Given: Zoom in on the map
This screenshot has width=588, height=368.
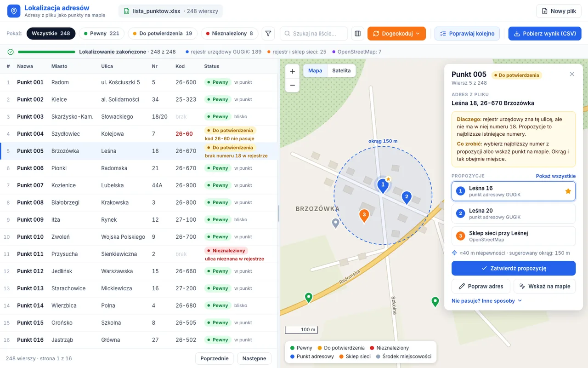Looking at the screenshot, I should click(293, 71).
